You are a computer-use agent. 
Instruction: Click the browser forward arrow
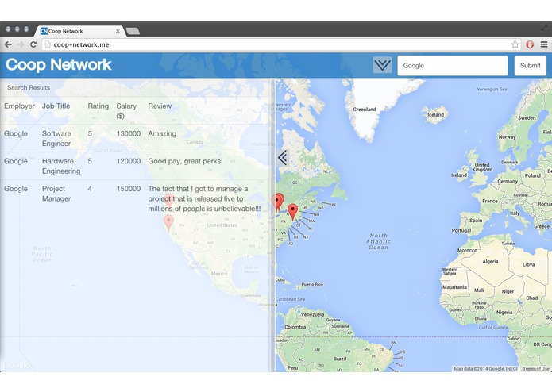coord(21,44)
